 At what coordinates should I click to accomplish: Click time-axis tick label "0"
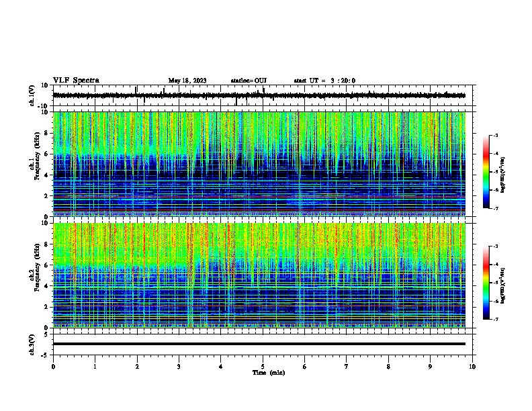pyautogui.click(x=53, y=367)
